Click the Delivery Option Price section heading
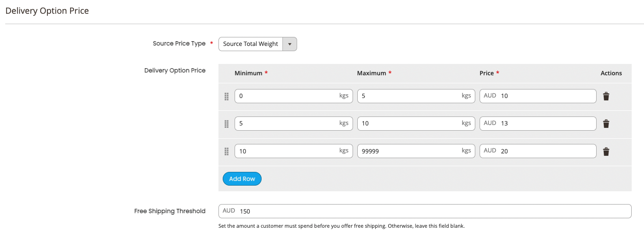Screen dimensions: 644x241 tap(47, 10)
